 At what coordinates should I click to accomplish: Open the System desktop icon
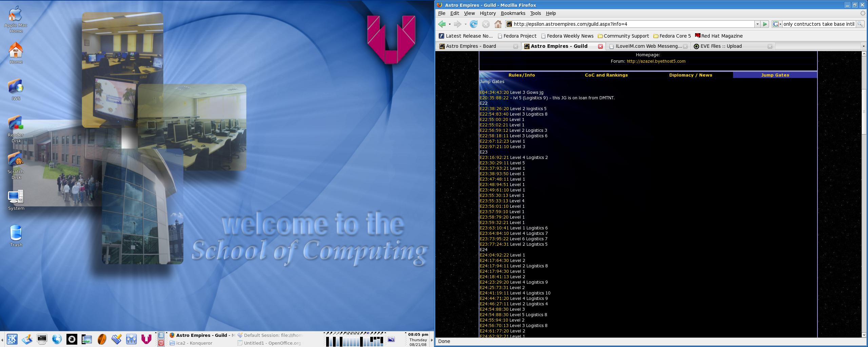tap(16, 200)
